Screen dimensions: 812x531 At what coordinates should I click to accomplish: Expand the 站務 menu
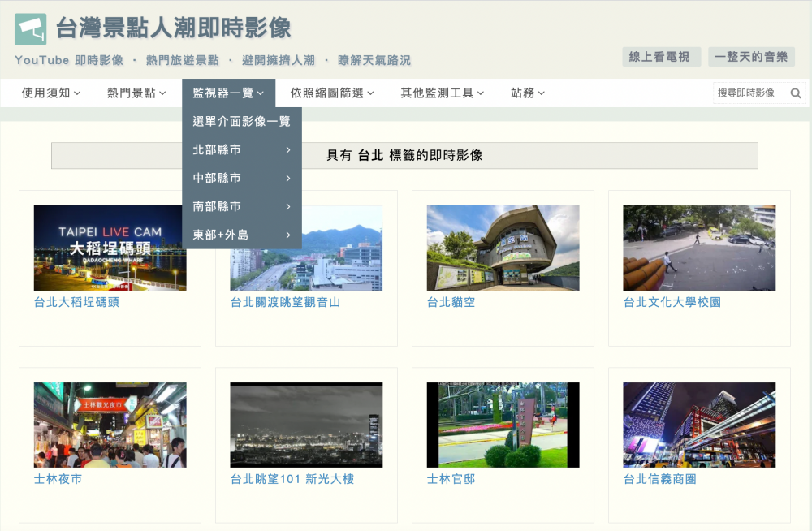(527, 93)
